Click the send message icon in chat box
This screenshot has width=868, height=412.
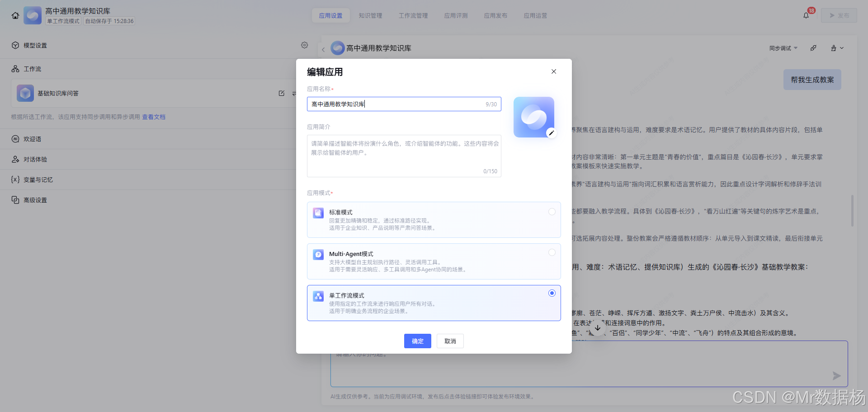(x=836, y=375)
